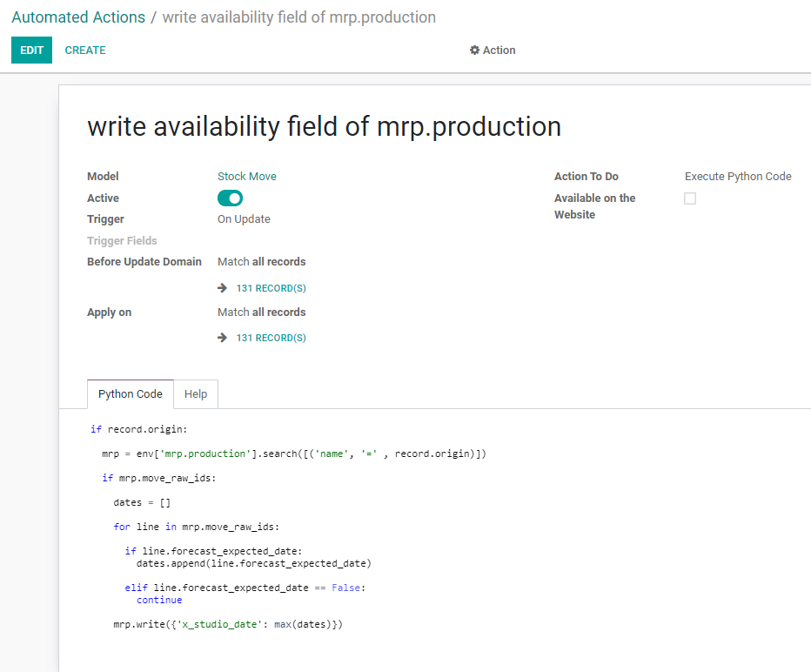Click 'Match all records' under Before Update Domain
This screenshot has width=811, height=672.
262,262
